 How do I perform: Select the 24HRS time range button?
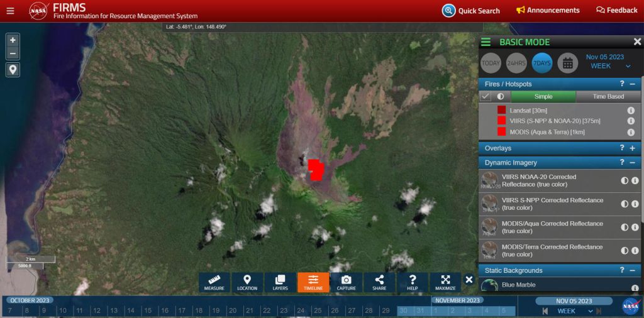pos(516,63)
